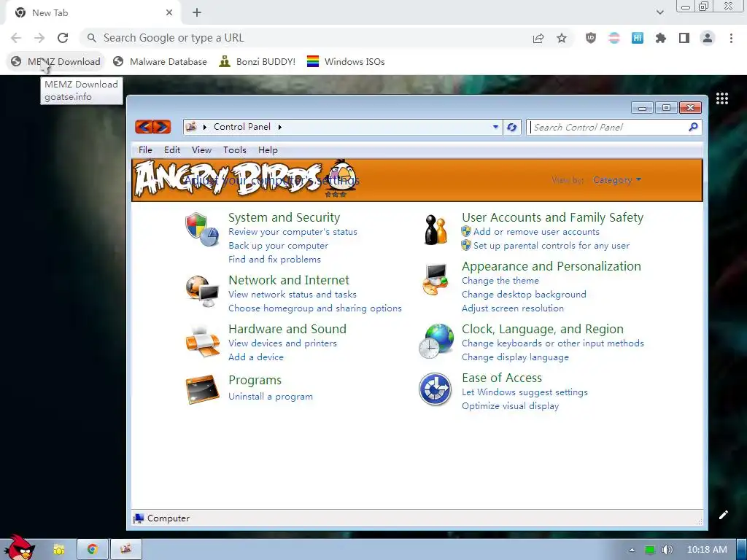Viewport: 747px width, 560px height.
Task: Open the Edit menu
Action: tap(172, 150)
